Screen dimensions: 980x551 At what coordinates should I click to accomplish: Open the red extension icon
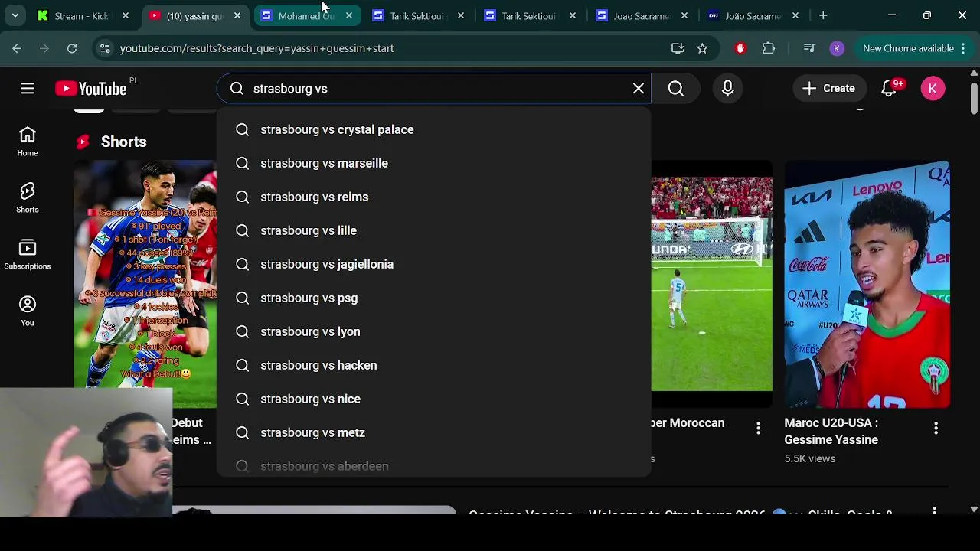click(x=740, y=48)
